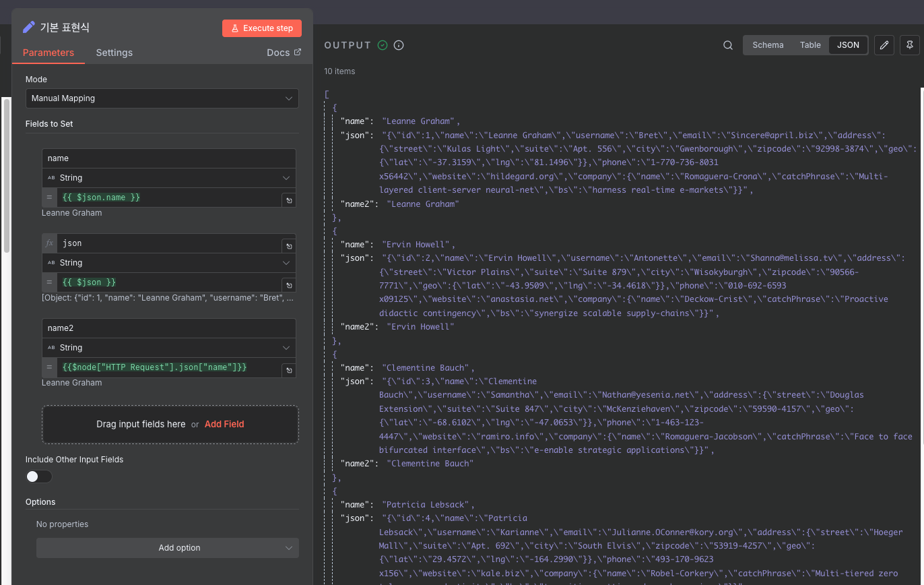The height and width of the screenshot is (585, 924).
Task: Switch to the Settings tab
Action: click(114, 53)
